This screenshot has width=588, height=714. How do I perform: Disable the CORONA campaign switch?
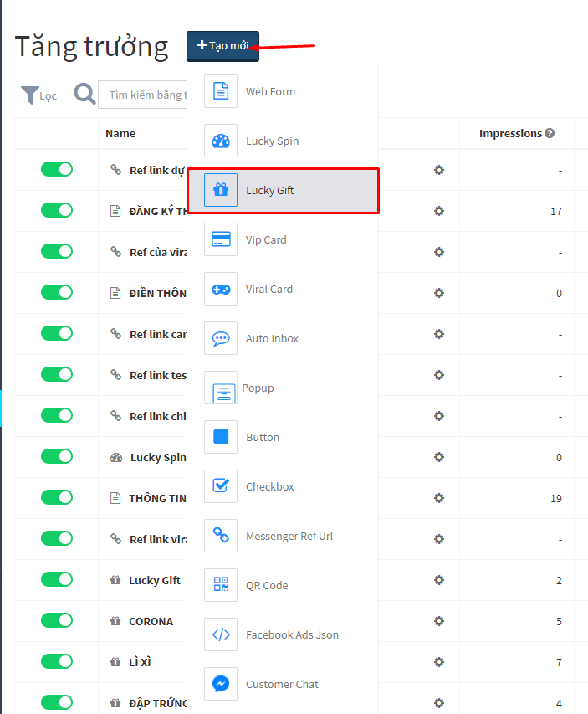tap(57, 620)
